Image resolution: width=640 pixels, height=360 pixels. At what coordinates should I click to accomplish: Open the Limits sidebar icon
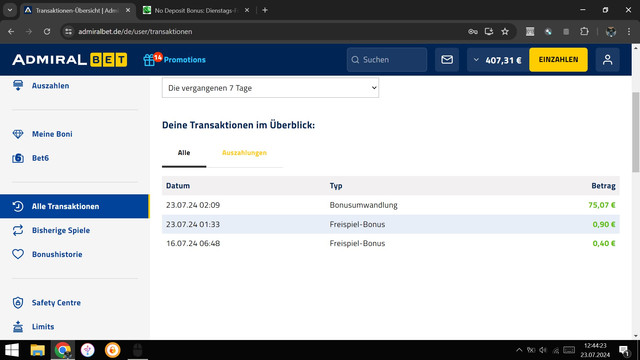click(18, 327)
